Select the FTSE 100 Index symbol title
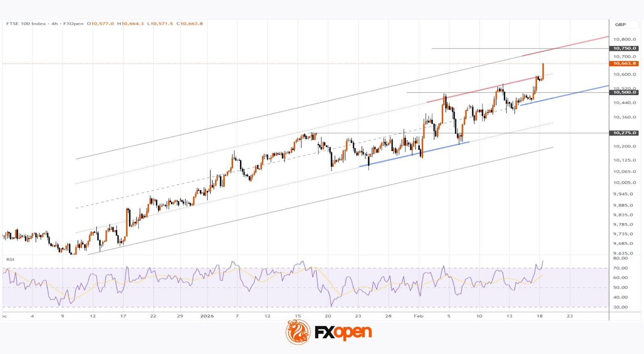 coord(26,24)
